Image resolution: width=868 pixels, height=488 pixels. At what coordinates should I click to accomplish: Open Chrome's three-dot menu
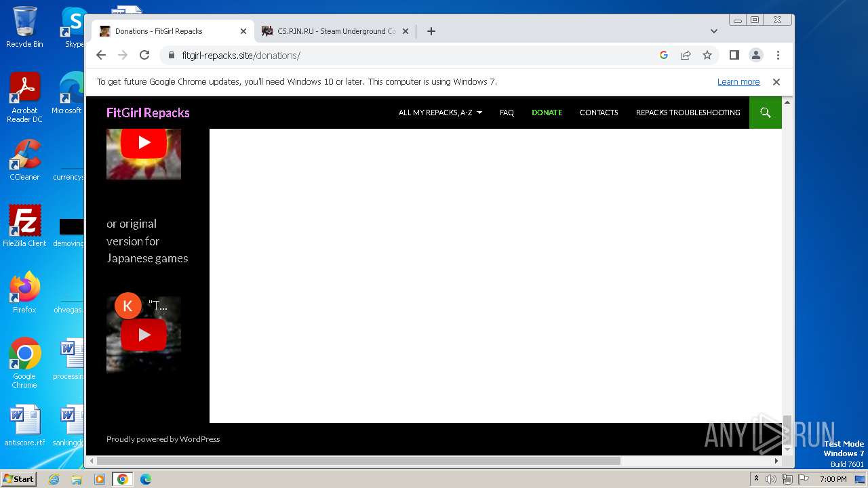pyautogui.click(x=778, y=55)
